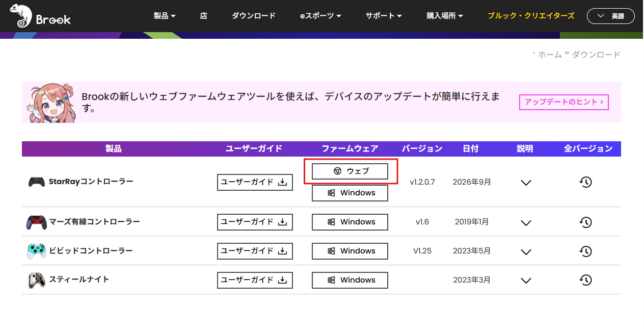Image resolution: width=644 pixels, height=329 pixels.
Task: Click the StarRay controller product image
Action: click(x=36, y=182)
